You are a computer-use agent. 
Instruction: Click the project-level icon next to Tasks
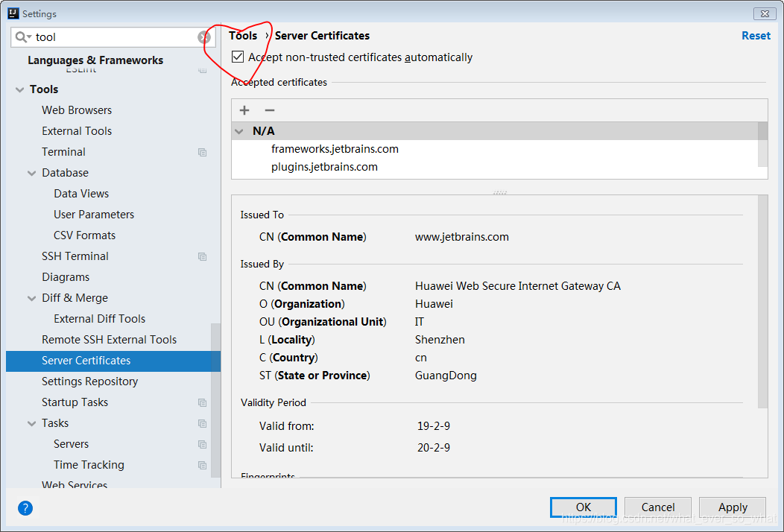(x=203, y=423)
